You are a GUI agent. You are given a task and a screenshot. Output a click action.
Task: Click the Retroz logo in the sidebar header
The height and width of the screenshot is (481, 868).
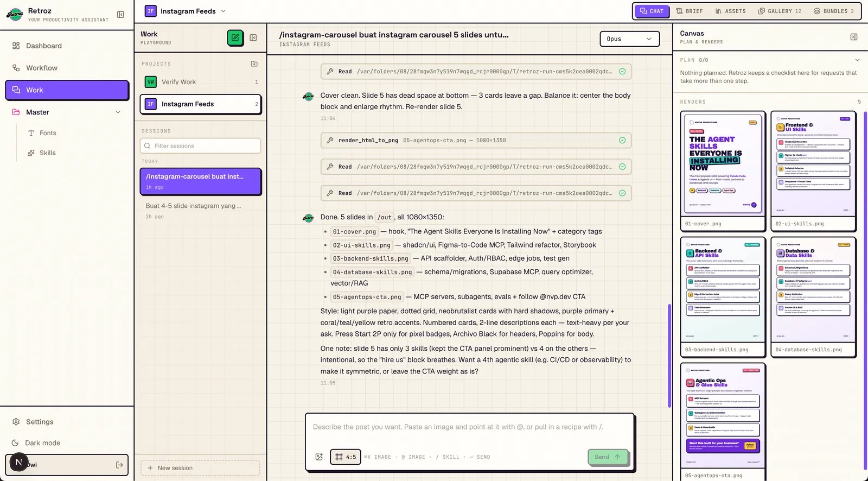click(15, 15)
